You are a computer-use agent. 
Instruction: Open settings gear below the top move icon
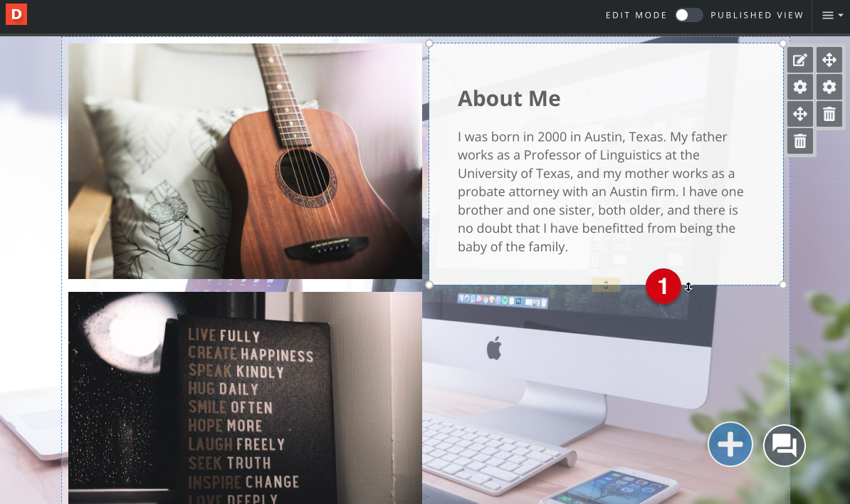click(829, 87)
